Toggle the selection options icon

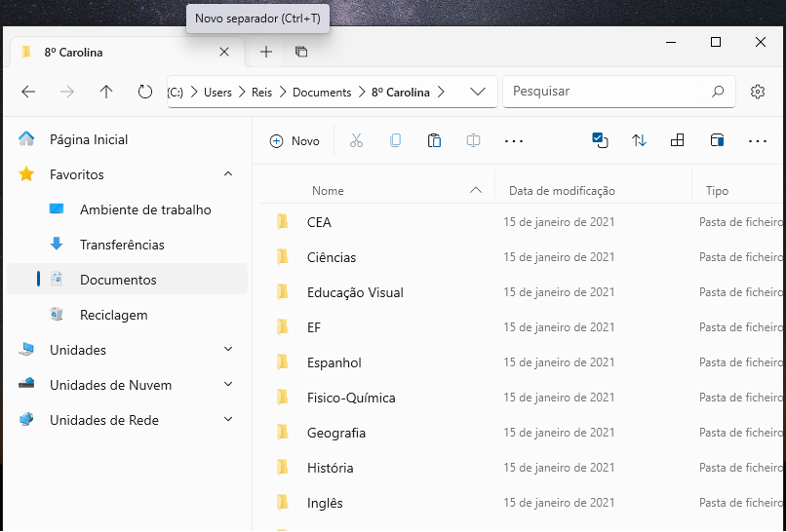(600, 140)
